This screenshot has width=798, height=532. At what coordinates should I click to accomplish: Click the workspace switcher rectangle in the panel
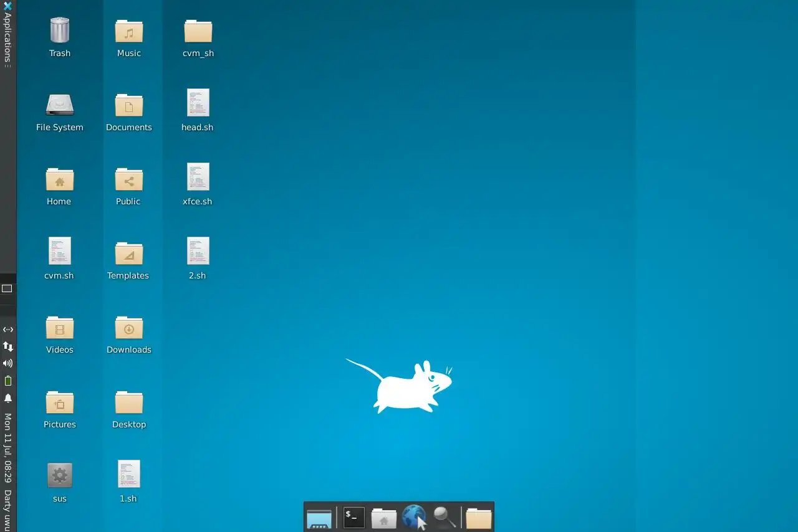pos(7,288)
